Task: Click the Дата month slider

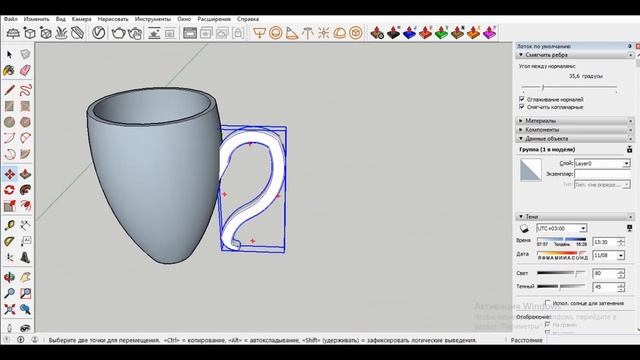Action: pos(562,253)
